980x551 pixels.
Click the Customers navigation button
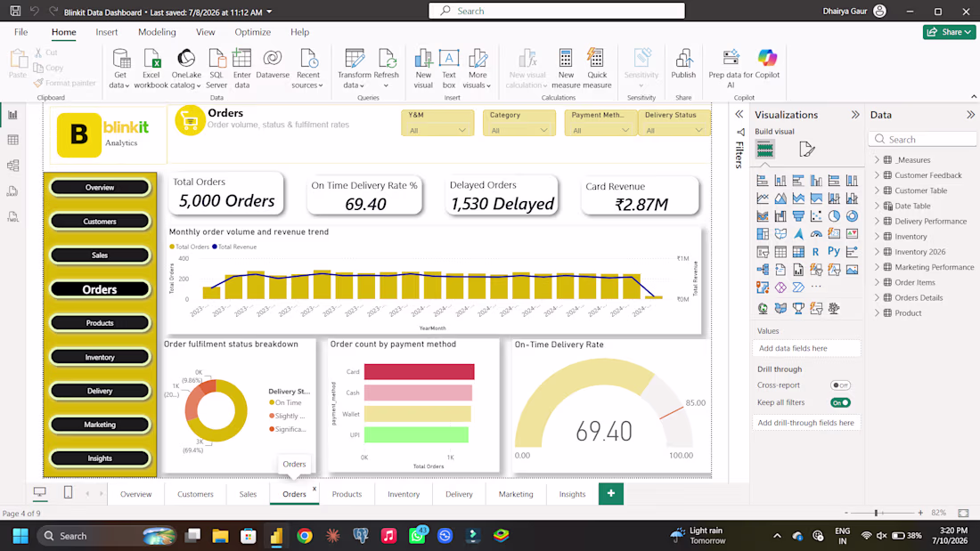(100, 221)
